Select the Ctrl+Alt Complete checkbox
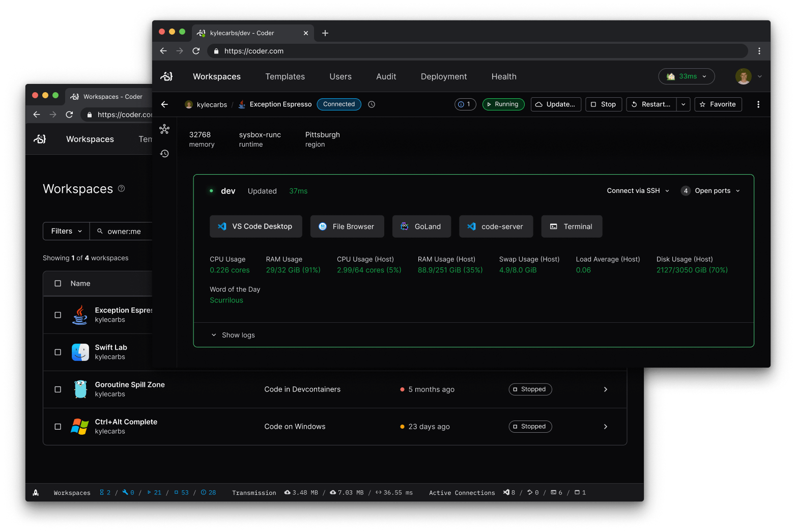Viewport: 796px width, 532px height. [58, 427]
